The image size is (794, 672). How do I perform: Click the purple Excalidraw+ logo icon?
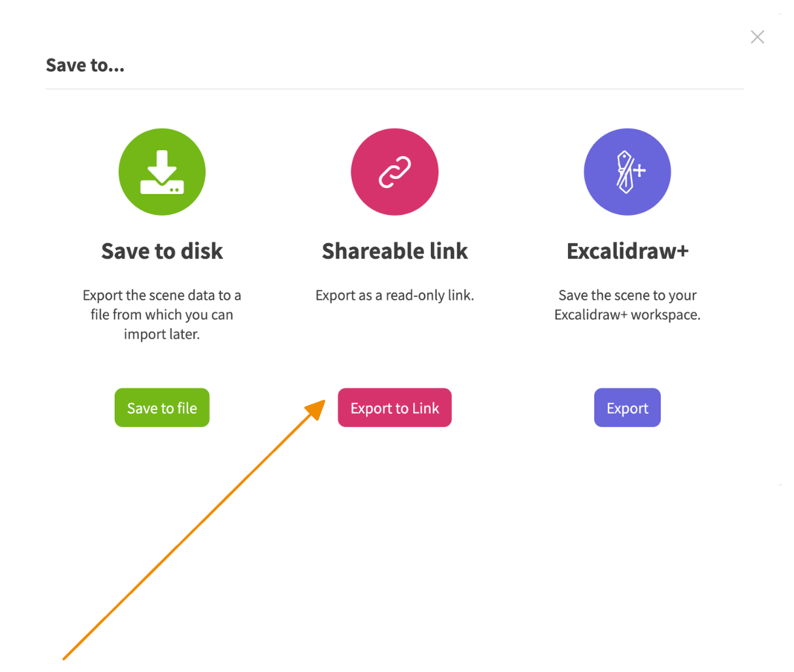[x=627, y=172]
